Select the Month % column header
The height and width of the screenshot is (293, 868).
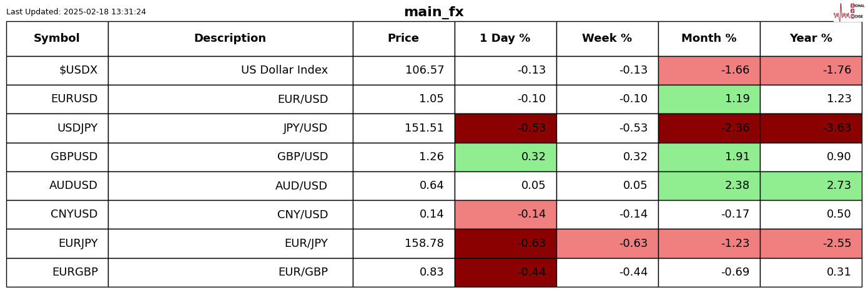pyautogui.click(x=709, y=39)
